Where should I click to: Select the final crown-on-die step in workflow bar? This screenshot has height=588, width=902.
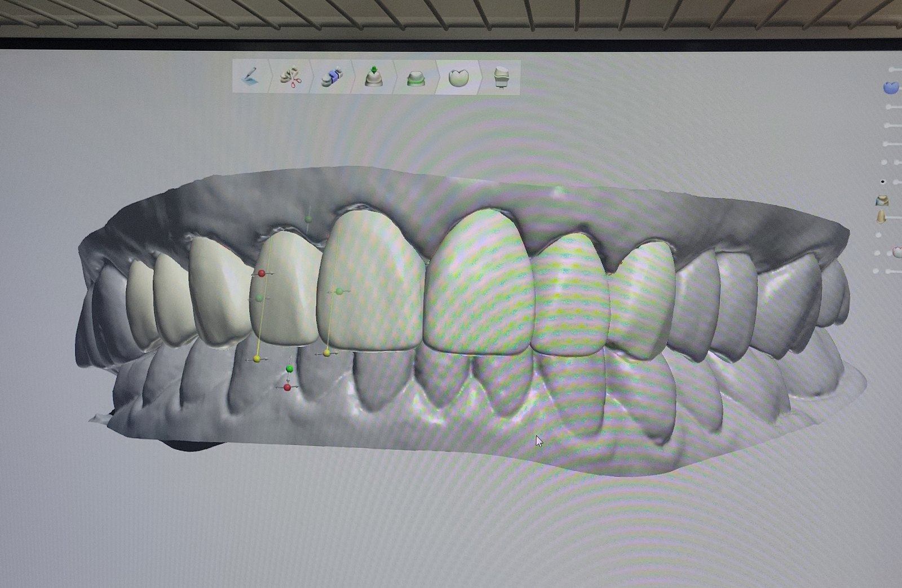click(x=502, y=77)
